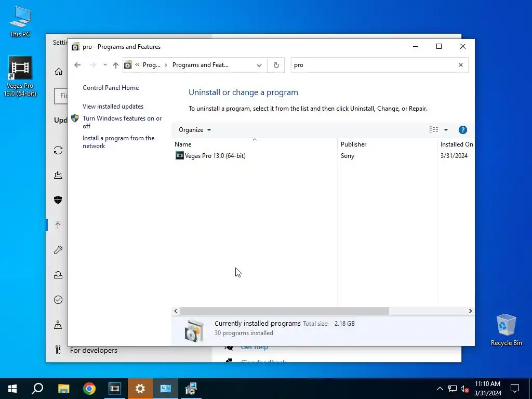Click the horizontal scrollbar thumb

(285, 311)
